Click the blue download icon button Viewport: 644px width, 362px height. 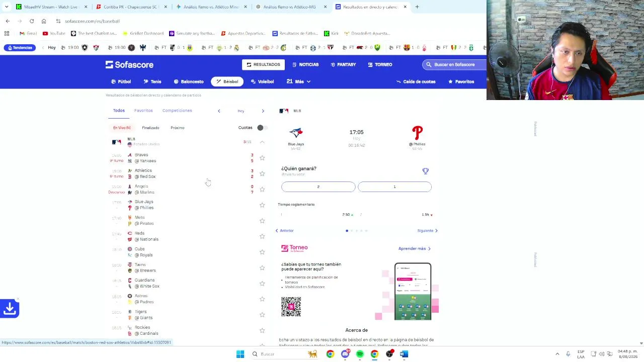tap(10, 308)
